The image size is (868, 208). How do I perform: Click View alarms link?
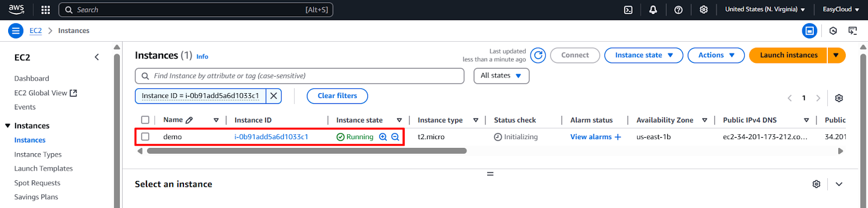point(591,137)
